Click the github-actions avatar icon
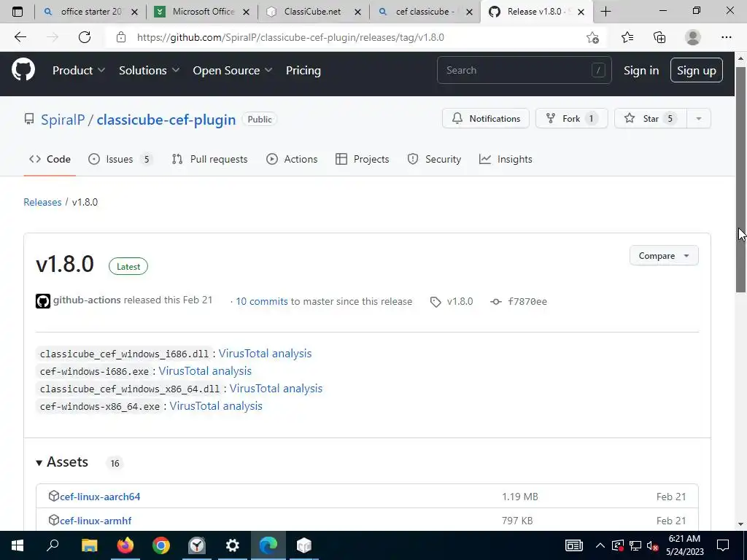 click(x=43, y=301)
